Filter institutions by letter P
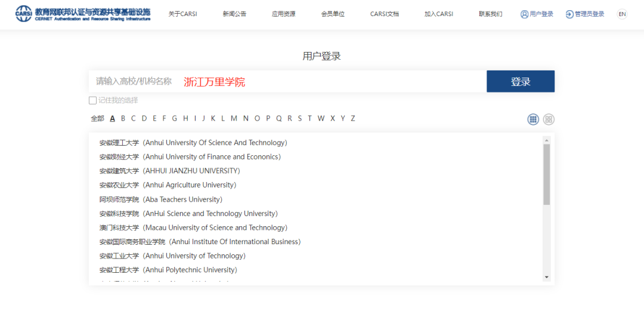Viewport: 644px width, 317px height. tap(268, 118)
